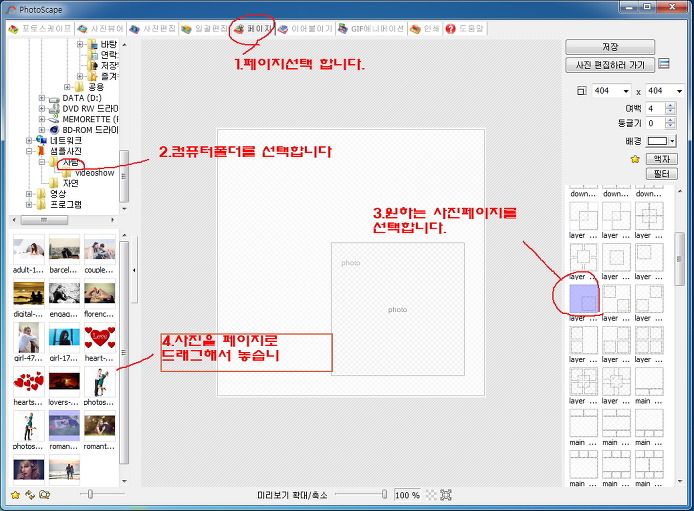Switch to the 사진뷰어 tab

(x=100, y=29)
